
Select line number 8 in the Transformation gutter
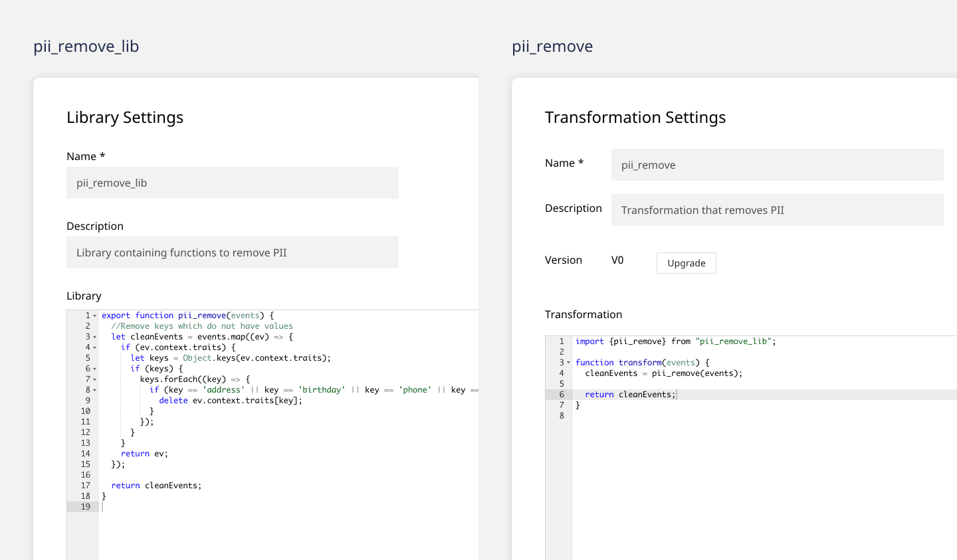coord(562,416)
